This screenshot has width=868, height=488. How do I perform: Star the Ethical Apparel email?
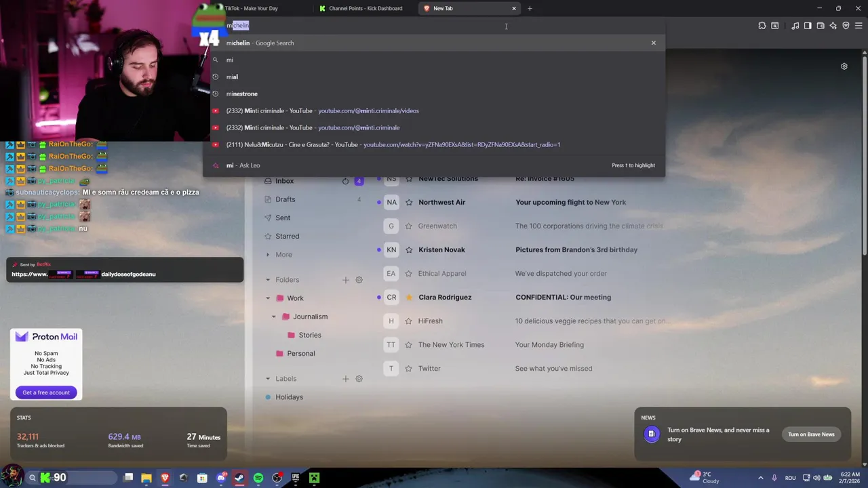(409, 273)
